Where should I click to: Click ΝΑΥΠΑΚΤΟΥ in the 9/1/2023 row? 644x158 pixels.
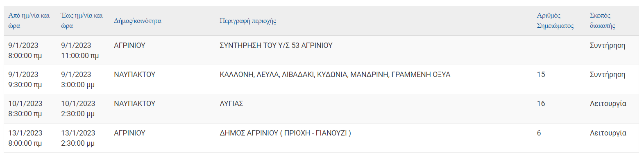tap(134, 74)
